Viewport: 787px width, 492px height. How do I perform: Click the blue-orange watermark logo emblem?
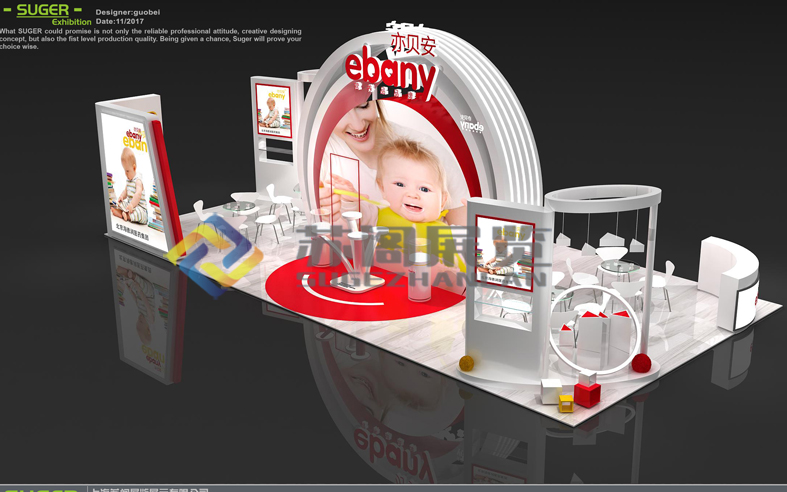pyautogui.click(x=212, y=256)
